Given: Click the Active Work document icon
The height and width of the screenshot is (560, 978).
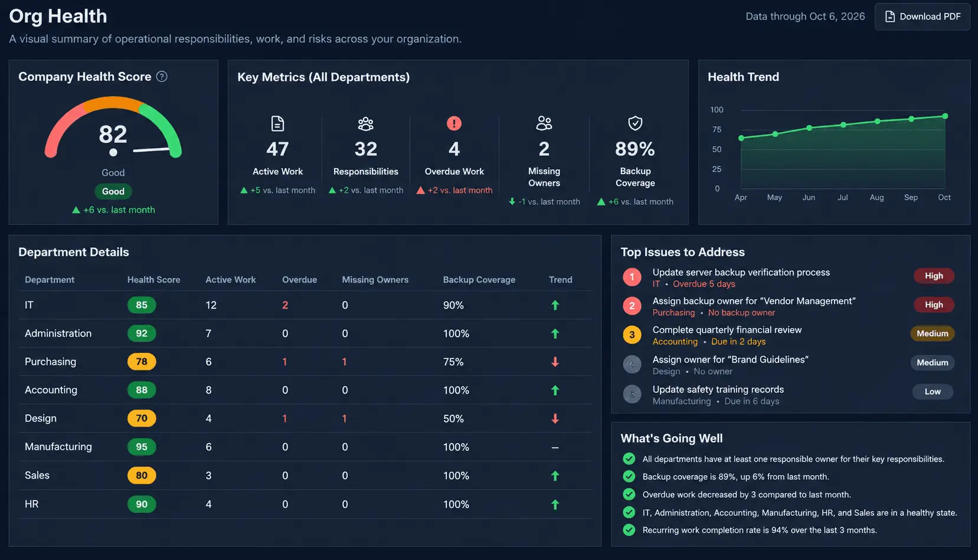Looking at the screenshot, I should tap(277, 123).
